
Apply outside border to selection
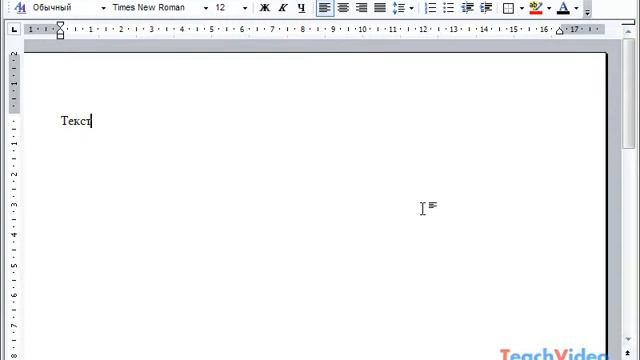(508, 8)
